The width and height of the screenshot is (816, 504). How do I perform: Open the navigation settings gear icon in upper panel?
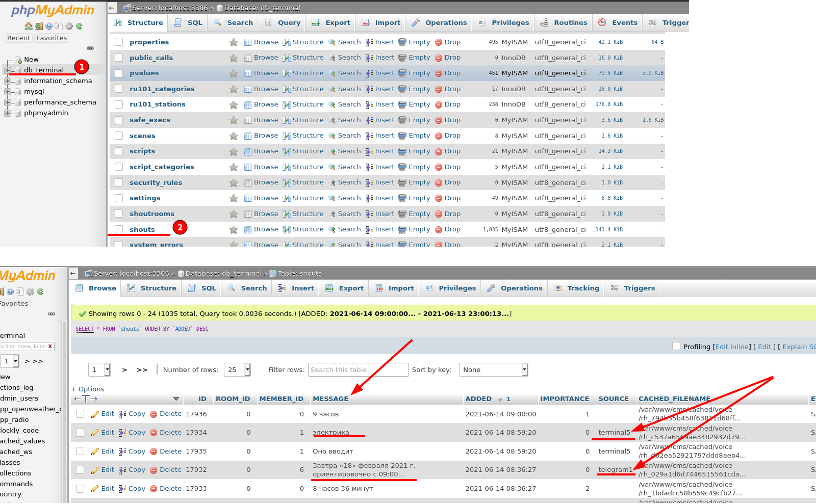pyautogui.click(x=69, y=26)
